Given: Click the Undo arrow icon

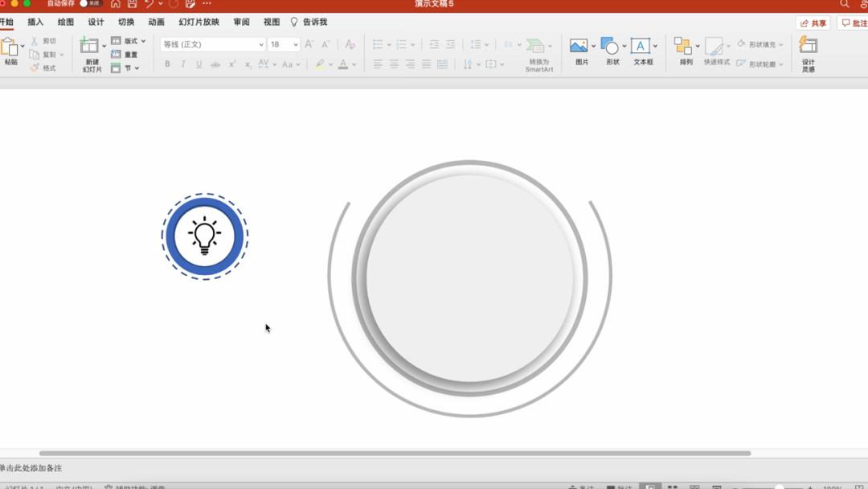Looking at the screenshot, I should 149,4.
